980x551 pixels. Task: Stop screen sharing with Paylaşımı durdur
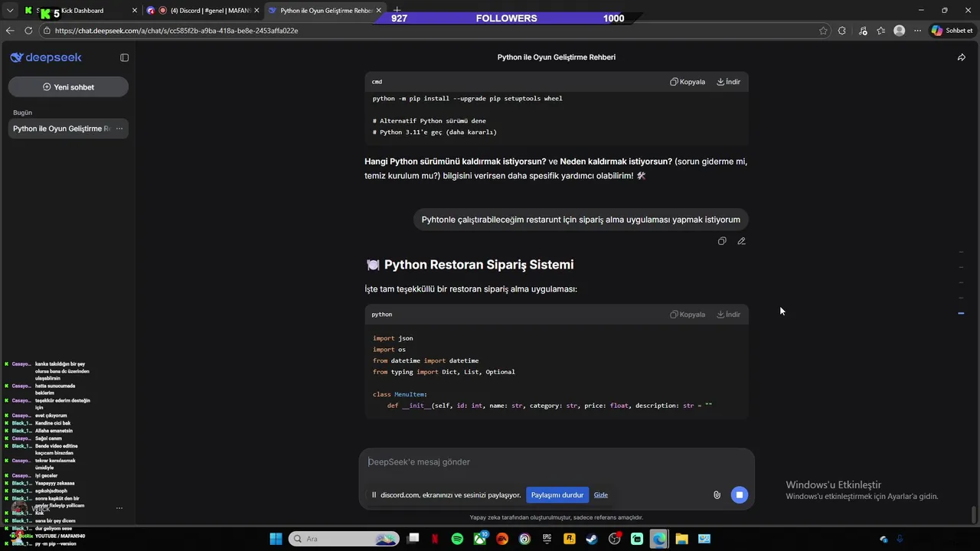[x=557, y=495]
